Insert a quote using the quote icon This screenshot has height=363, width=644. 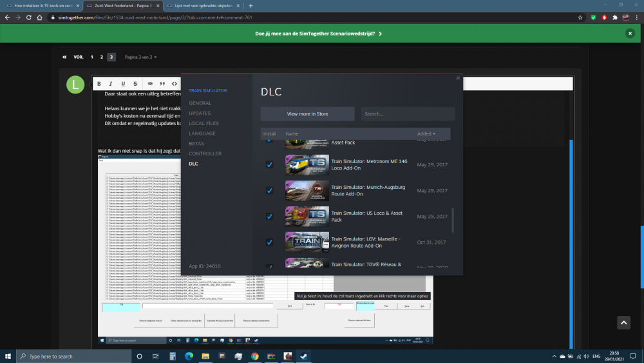pyautogui.click(x=162, y=84)
